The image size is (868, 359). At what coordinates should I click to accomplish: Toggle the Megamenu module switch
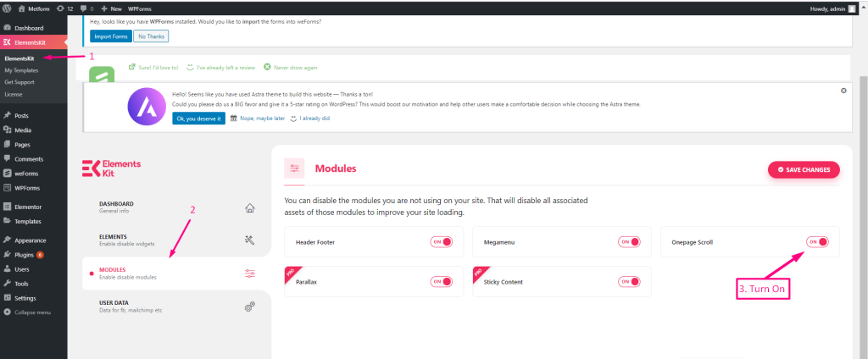tap(630, 242)
